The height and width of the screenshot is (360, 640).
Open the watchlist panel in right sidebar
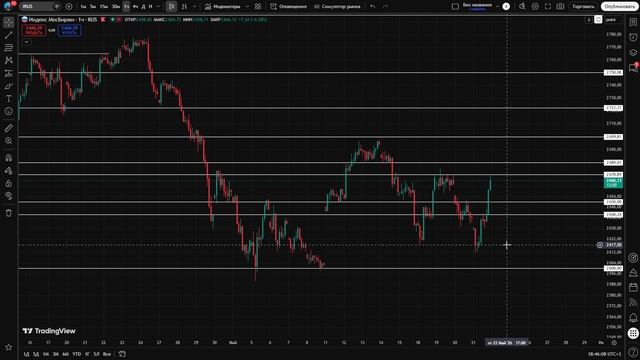633,22
